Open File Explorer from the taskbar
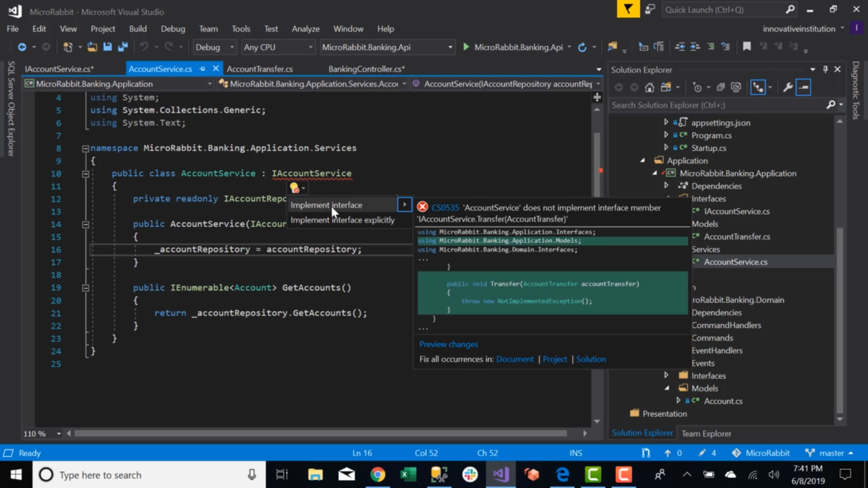The width and height of the screenshot is (868, 488). pyautogui.click(x=315, y=474)
